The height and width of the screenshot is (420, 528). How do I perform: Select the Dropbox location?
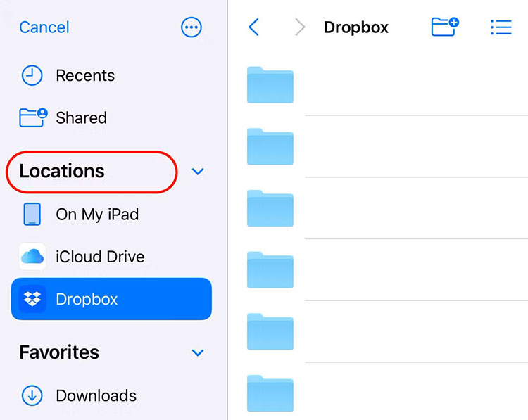(111, 299)
